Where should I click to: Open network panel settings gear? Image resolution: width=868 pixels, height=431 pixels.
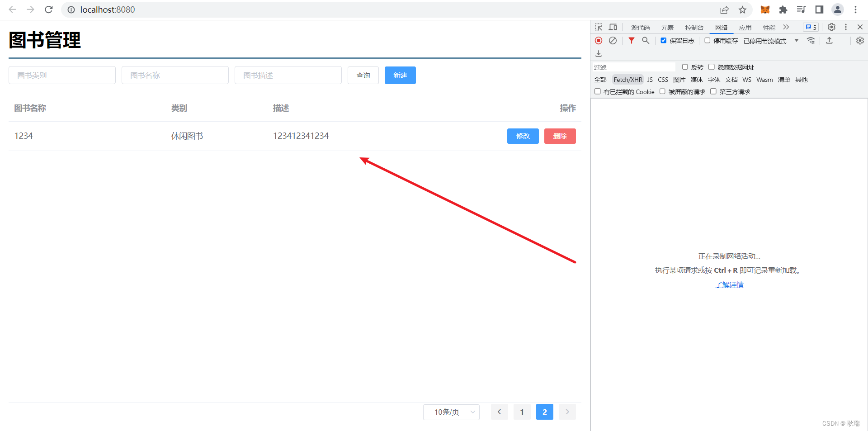860,41
